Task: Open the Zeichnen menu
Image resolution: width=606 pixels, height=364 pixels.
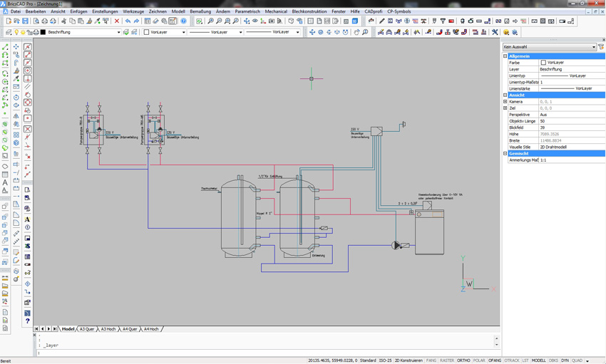Action: pos(158,11)
